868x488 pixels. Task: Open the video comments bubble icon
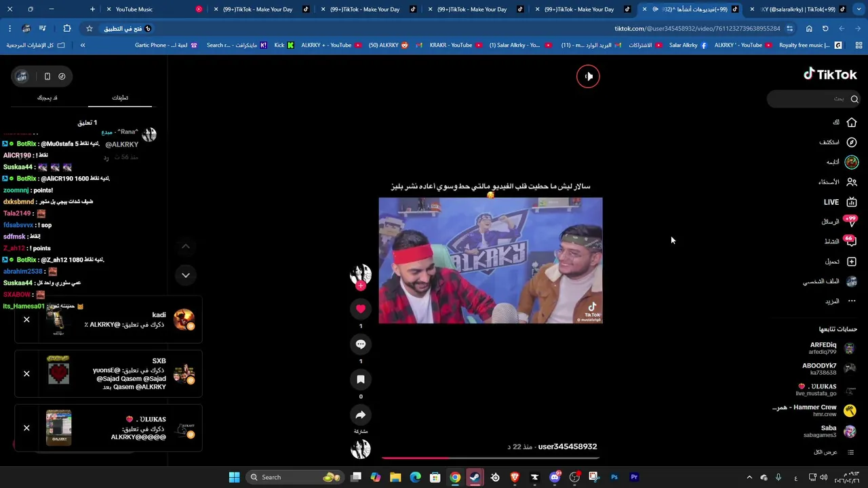click(x=361, y=344)
